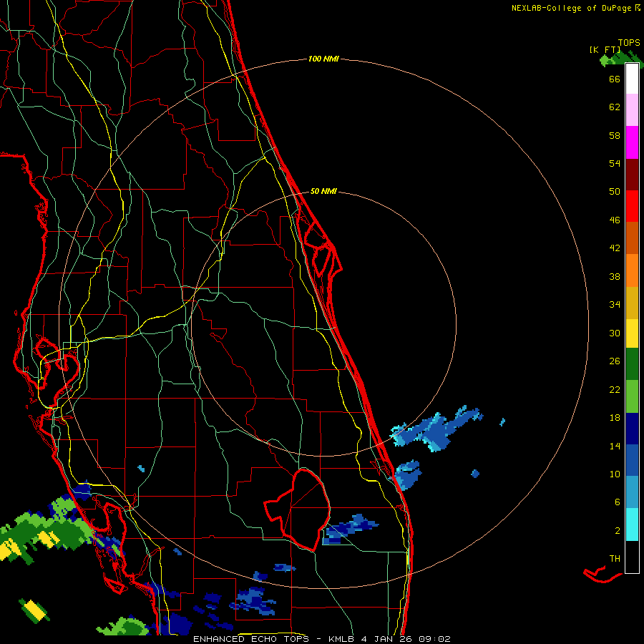Click the 'ENHANCED ECHO TOPS - KMLB' caption
Viewport: 644px width, 644px height.
[x=275, y=639]
